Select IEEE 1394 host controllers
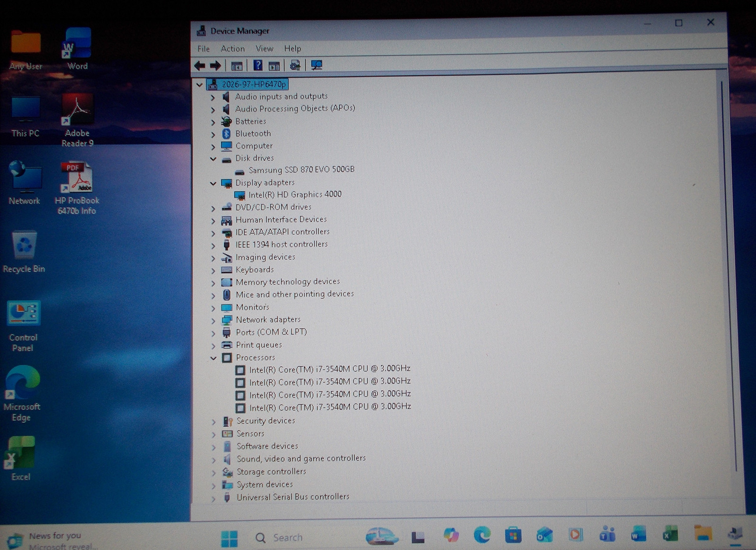756x550 pixels. pyautogui.click(x=282, y=245)
